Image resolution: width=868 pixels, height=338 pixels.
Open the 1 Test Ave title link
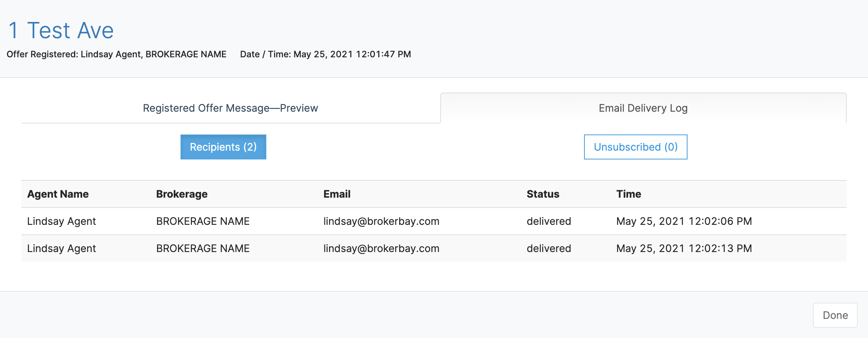tap(61, 30)
